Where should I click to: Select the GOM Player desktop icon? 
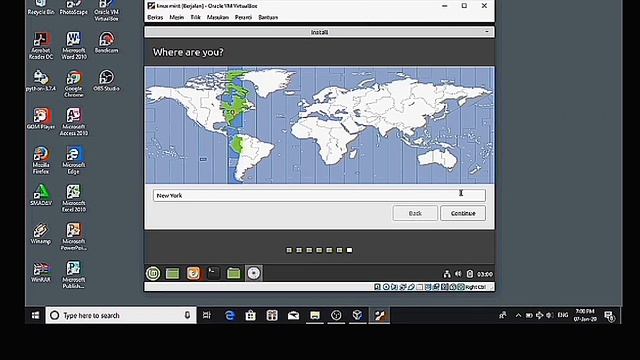40,119
